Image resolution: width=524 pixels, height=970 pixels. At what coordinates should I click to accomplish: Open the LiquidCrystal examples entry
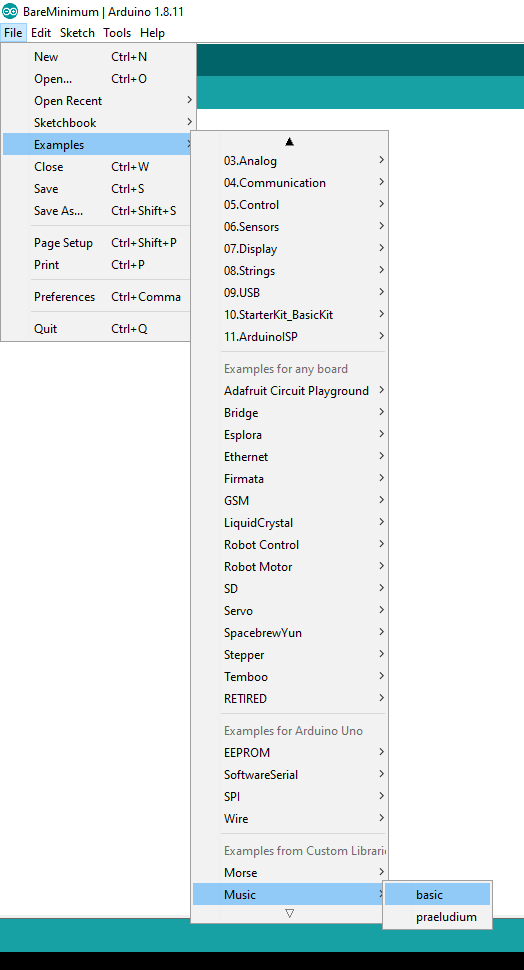(290, 523)
